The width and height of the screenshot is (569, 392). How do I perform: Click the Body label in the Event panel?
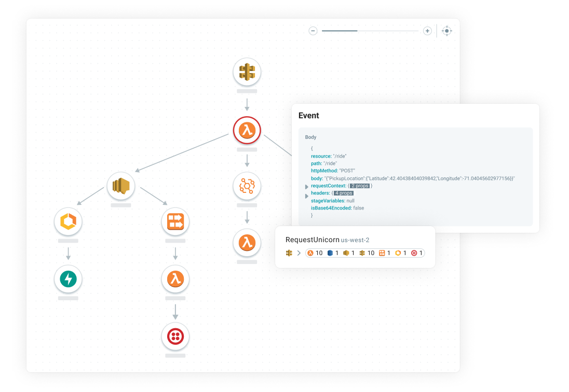tap(310, 137)
